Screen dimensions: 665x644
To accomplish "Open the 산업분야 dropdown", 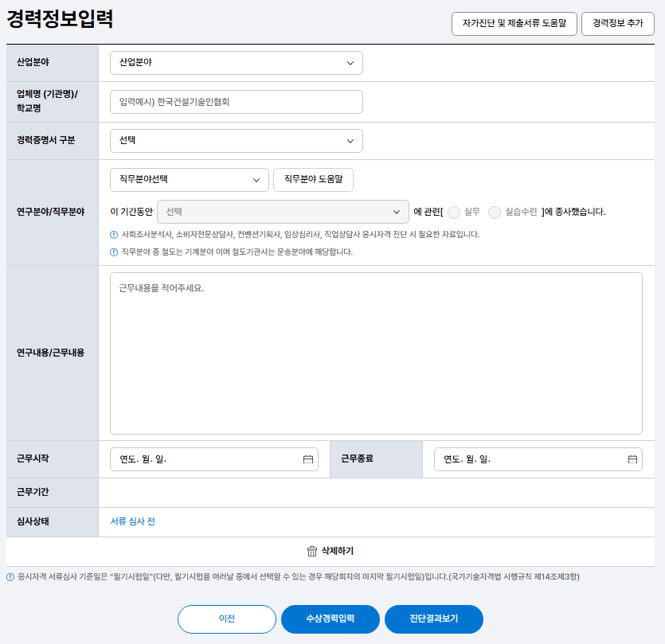I will click(x=236, y=62).
